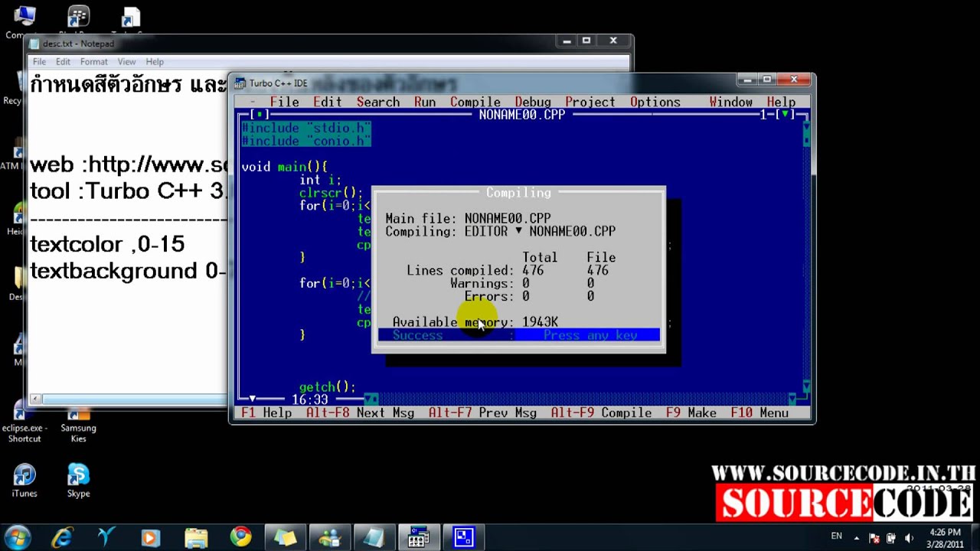Open the Project menu

(590, 102)
